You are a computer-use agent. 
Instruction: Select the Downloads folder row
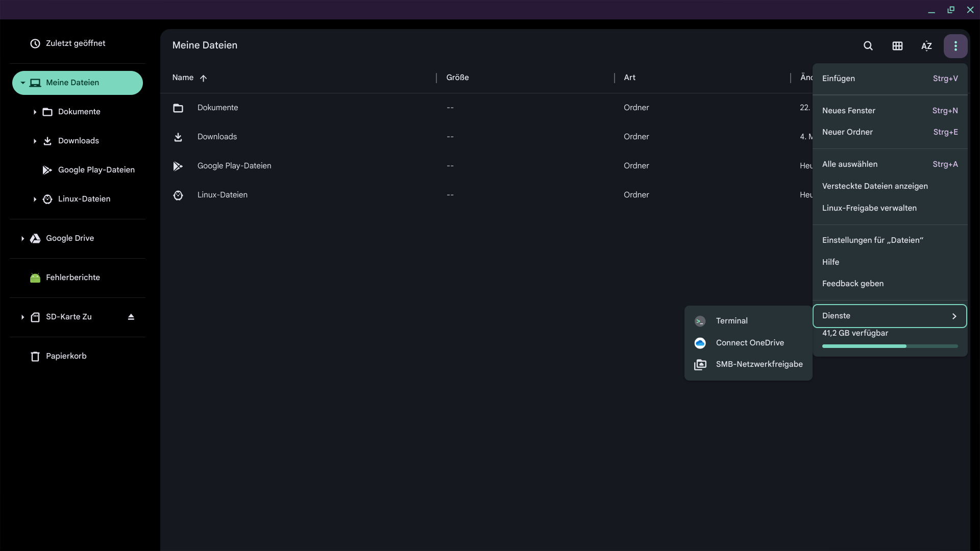tap(217, 137)
